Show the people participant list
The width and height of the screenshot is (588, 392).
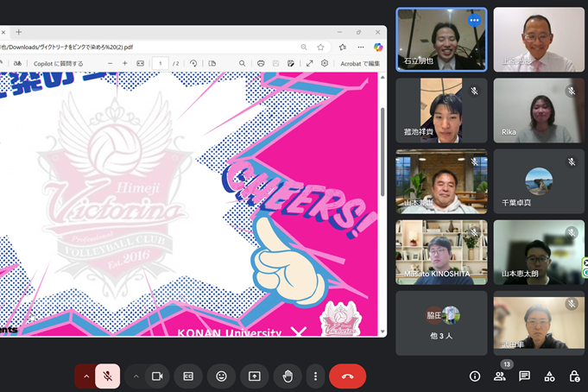(500, 376)
